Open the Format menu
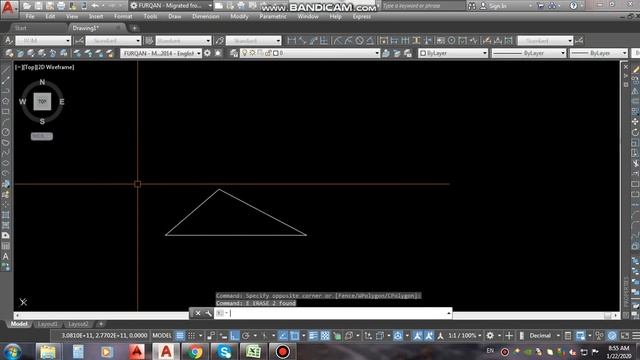 click(123, 17)
